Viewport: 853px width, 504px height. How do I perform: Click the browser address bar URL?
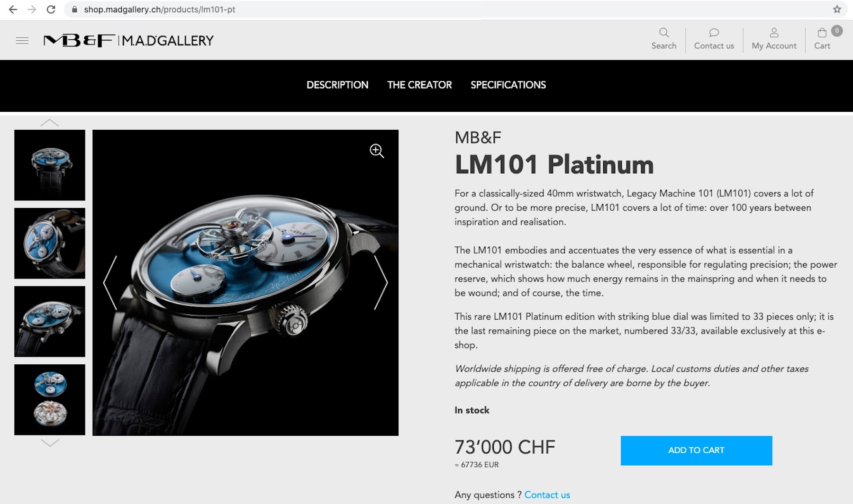click(x=160, y=9)
